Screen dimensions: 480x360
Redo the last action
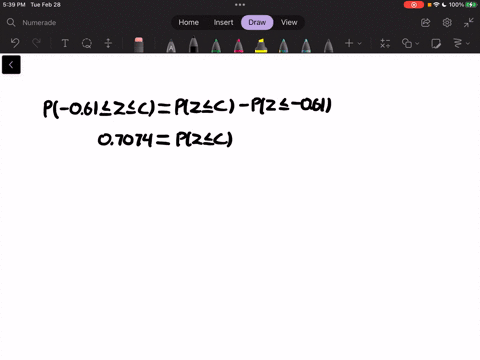(x=36, y=43)
